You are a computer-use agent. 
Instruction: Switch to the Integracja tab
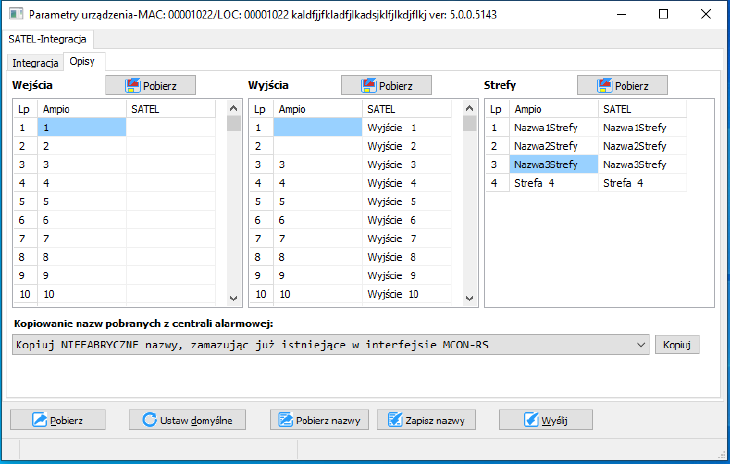point(35,63)
